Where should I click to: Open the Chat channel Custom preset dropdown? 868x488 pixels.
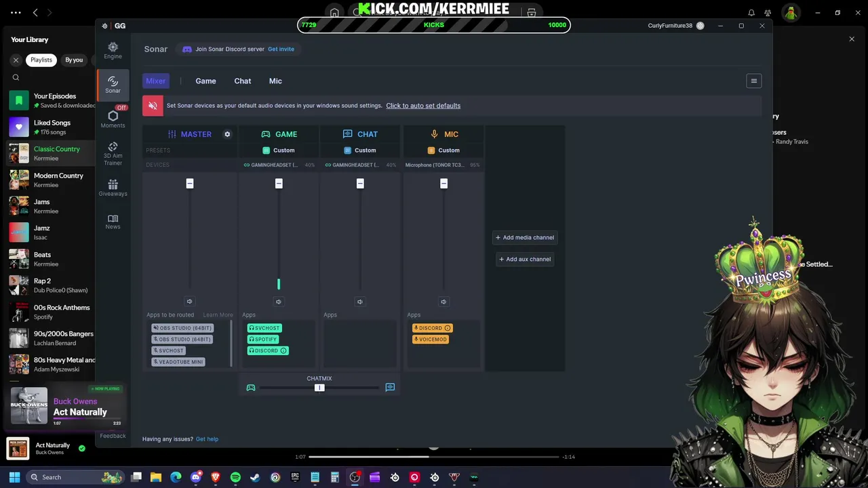[360, 150]
